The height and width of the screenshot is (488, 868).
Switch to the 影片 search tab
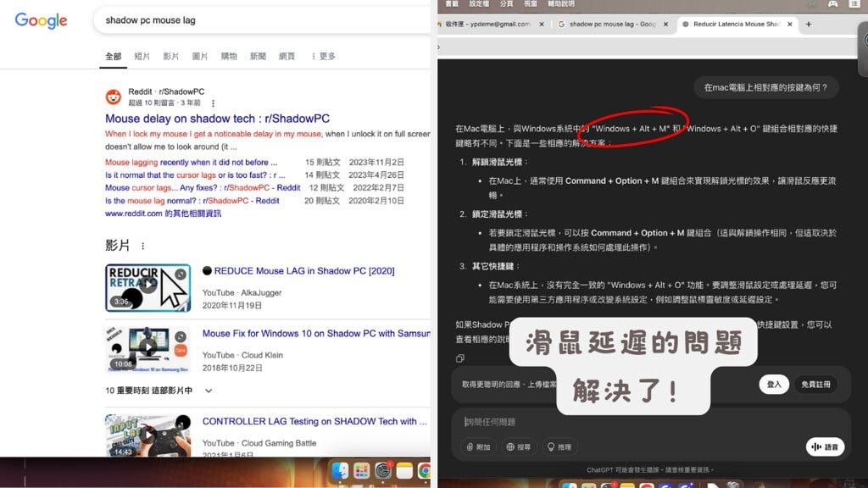click(171, 57)
